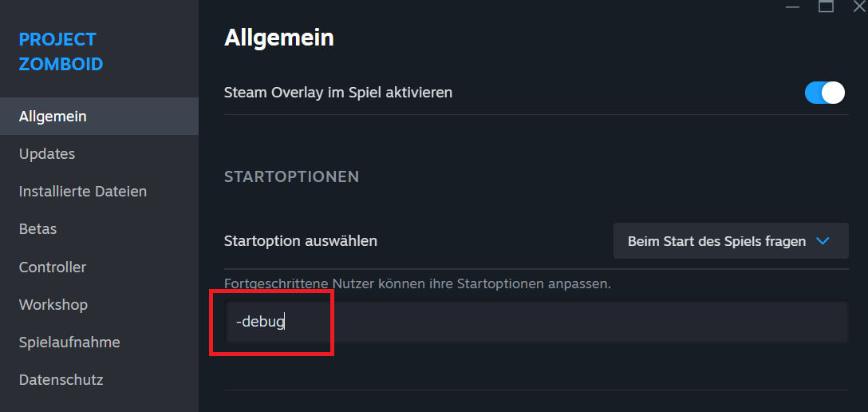Close the properties window

858,6
